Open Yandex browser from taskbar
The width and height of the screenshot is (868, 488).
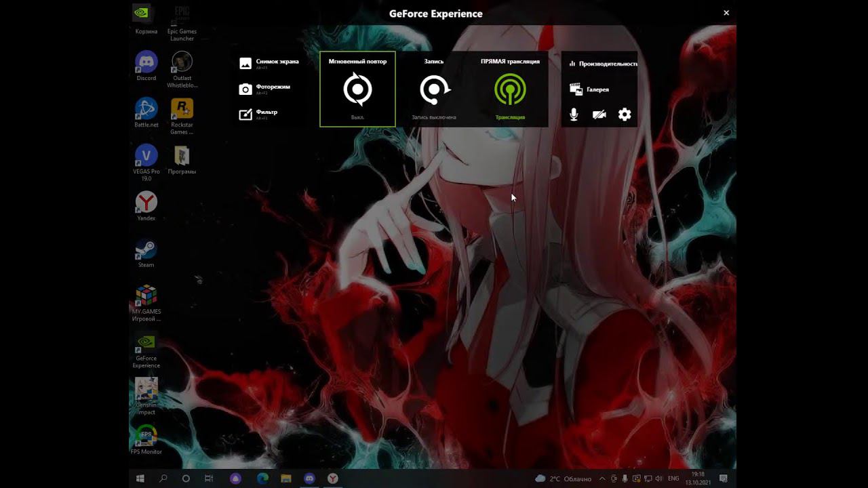click(x=333, y=478)
